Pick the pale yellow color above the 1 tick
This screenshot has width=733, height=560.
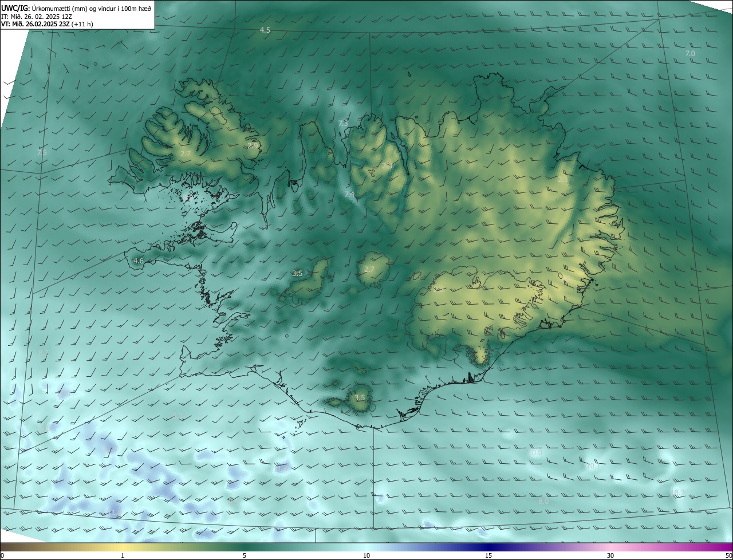pos(123,547)
